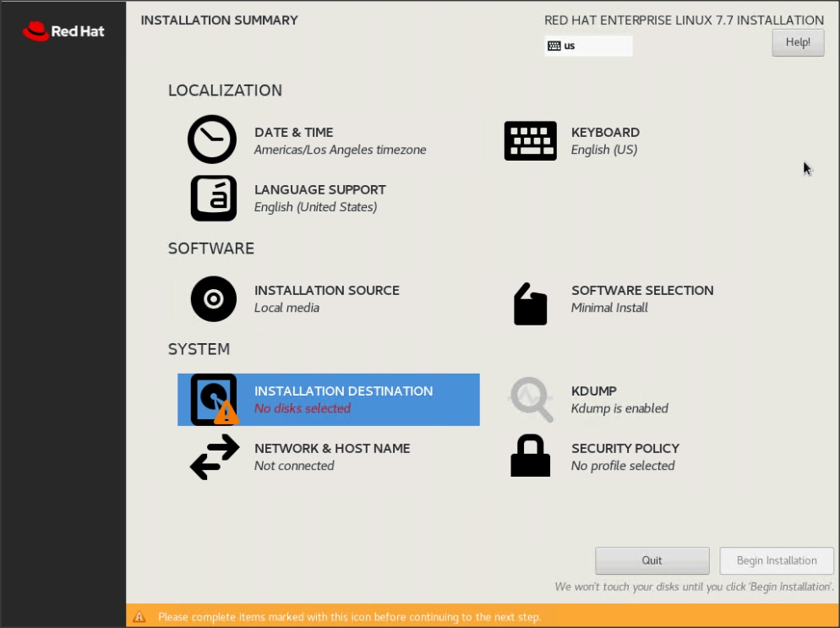Open Software Selection package icon

click(531, 303)
